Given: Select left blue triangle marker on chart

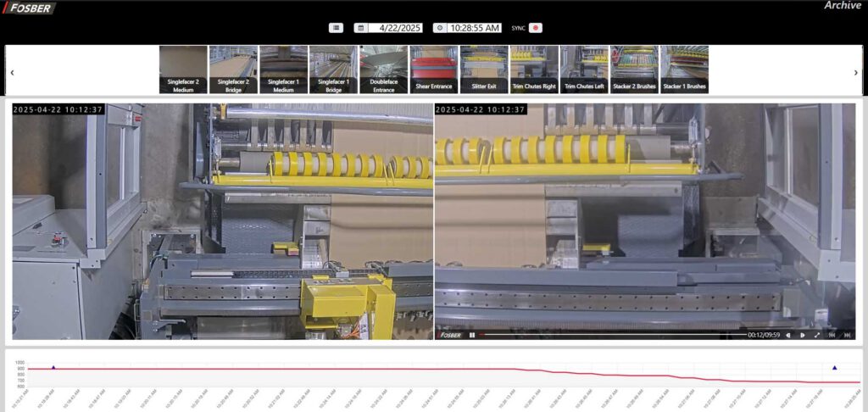Looking at the screenshot, I should click(53, 367).
